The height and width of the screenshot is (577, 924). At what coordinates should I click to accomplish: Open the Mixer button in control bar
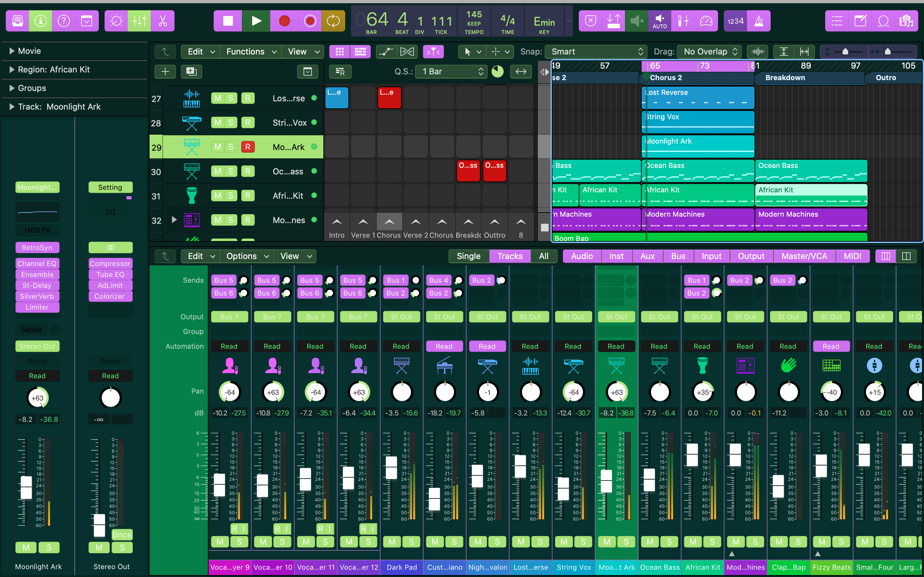point(139,21)
